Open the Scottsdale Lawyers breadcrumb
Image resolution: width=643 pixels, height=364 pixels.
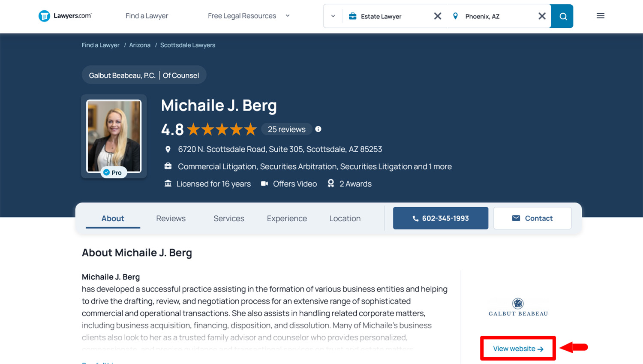[x=187, y=45]
